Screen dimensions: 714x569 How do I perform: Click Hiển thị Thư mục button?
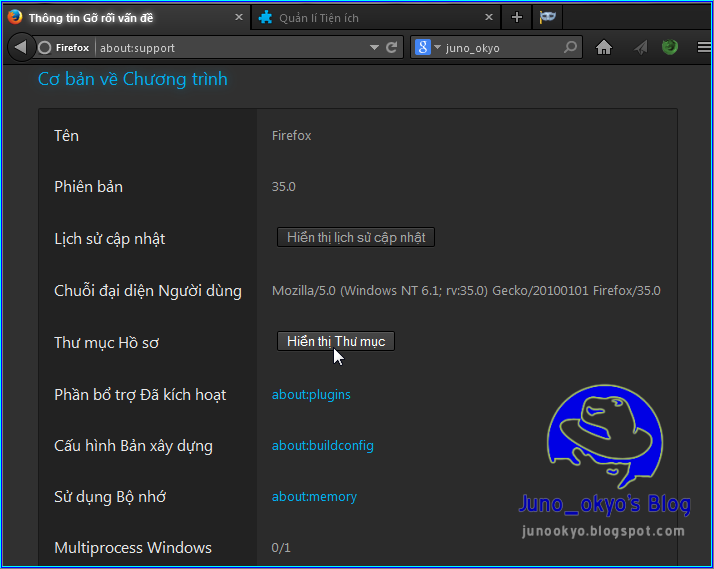pyautogui.click(x=336, y=341)
